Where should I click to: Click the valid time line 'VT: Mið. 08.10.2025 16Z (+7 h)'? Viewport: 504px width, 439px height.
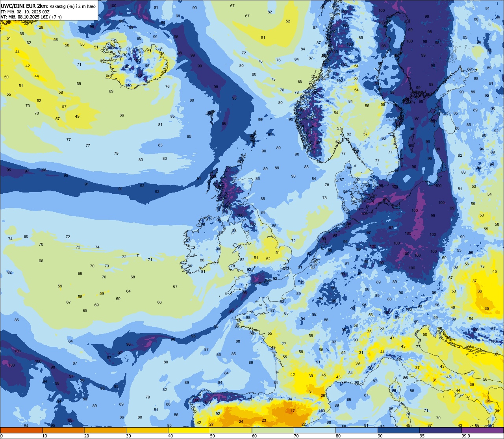31,17
